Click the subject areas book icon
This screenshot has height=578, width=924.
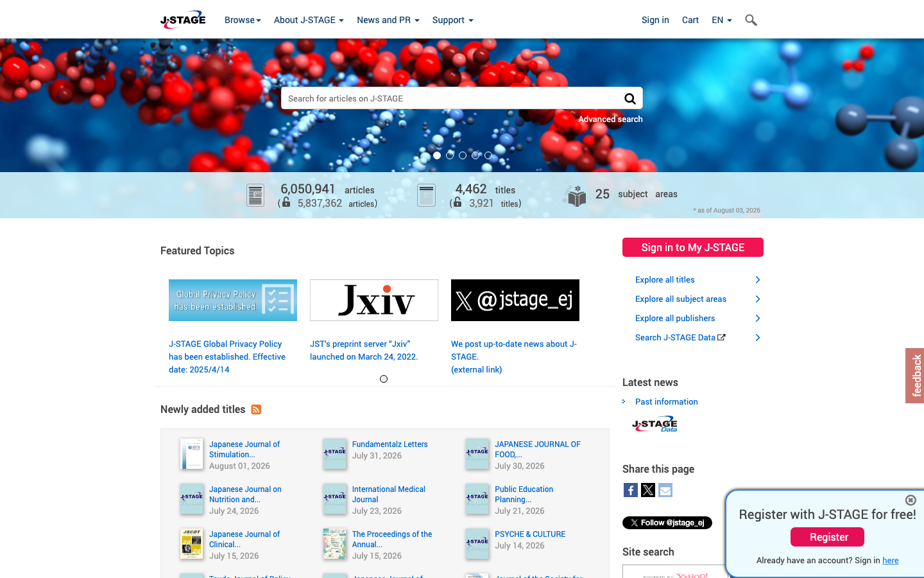click(x=575, y=196)
